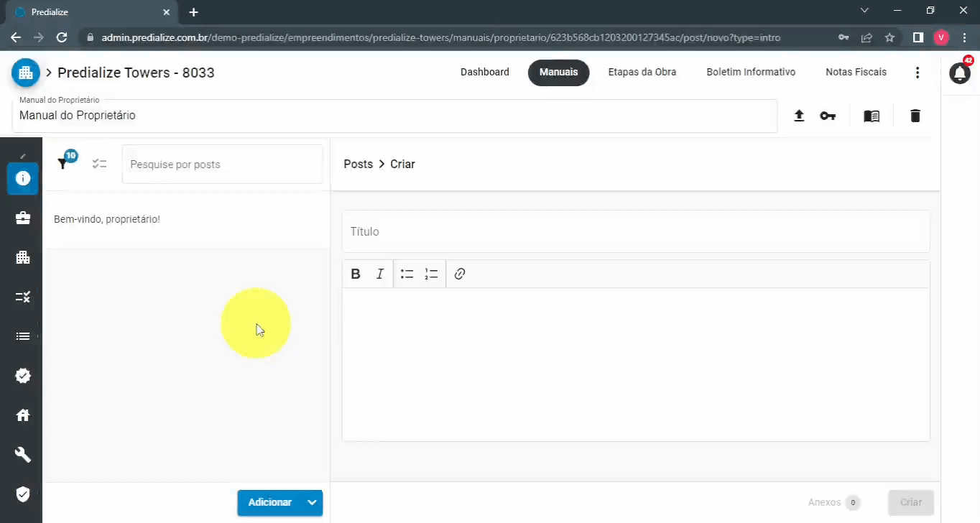Click into the Título input field

click(635, 231)
